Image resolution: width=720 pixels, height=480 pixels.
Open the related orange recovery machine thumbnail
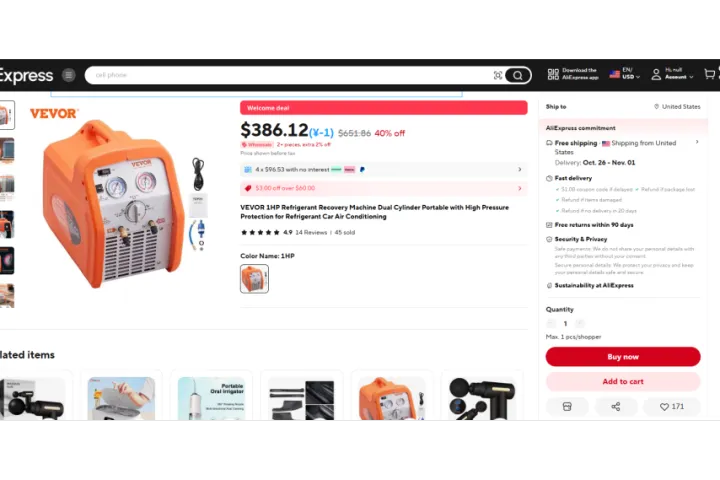391,398
